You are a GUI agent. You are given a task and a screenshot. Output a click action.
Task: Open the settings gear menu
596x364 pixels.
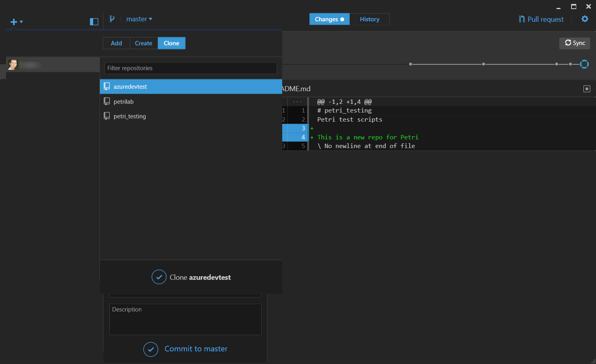[585, 19]
